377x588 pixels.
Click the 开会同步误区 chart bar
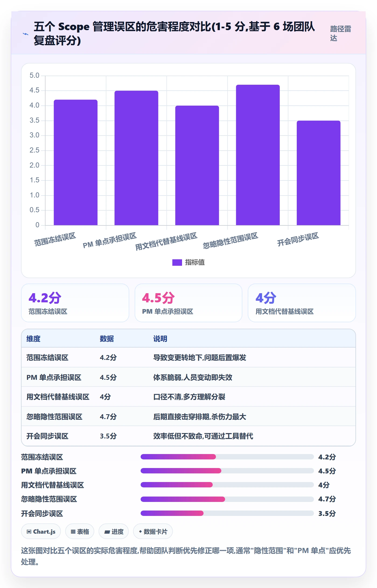point(319,173)
